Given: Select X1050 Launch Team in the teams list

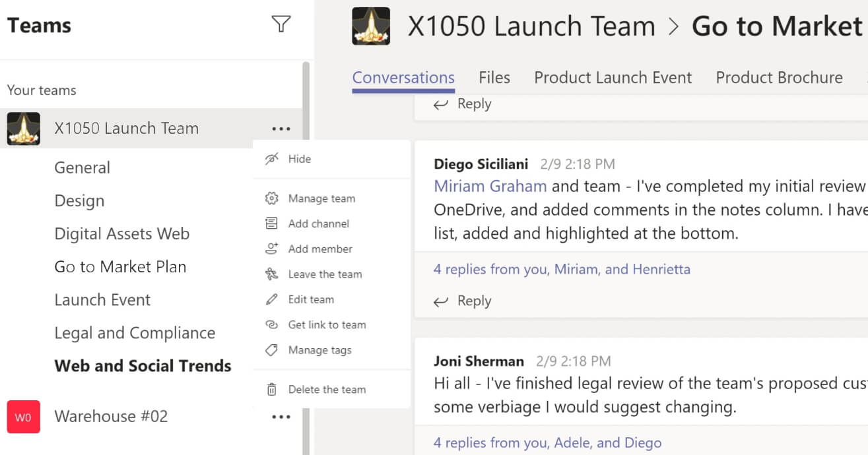Looking at the screenshot, I should 126,129.
